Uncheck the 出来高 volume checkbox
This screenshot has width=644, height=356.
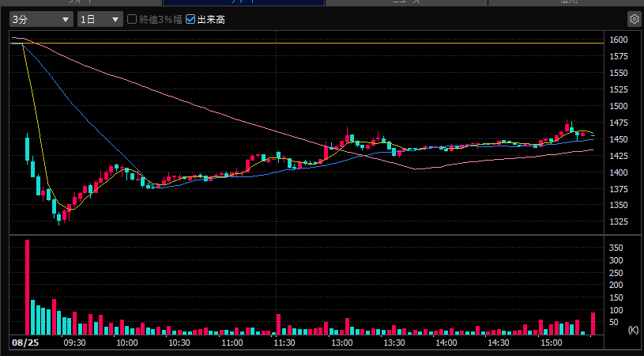(x=190, y=19)
